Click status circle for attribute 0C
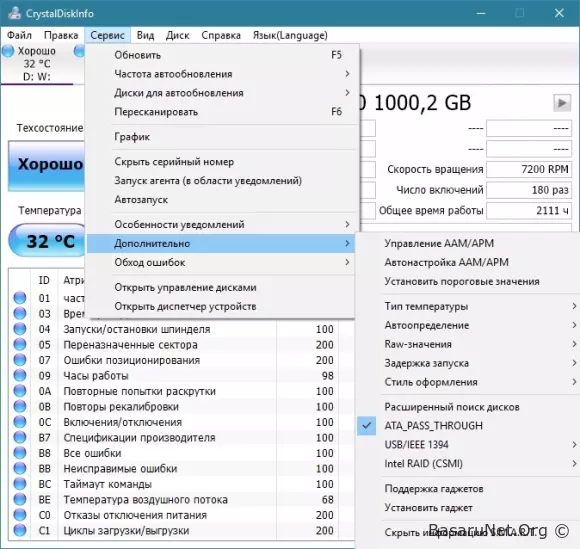The height and width of the screenshot is (549, 580). pos(20,422)
